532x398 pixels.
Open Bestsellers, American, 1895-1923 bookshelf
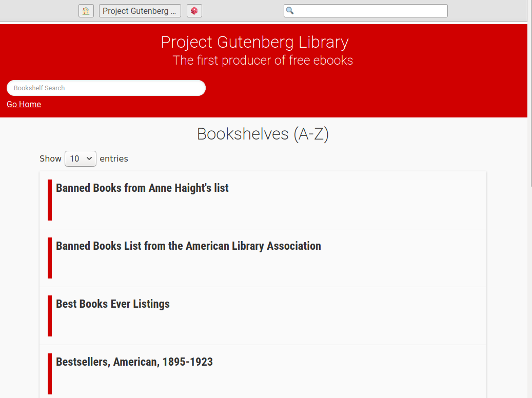coord(134,362)
